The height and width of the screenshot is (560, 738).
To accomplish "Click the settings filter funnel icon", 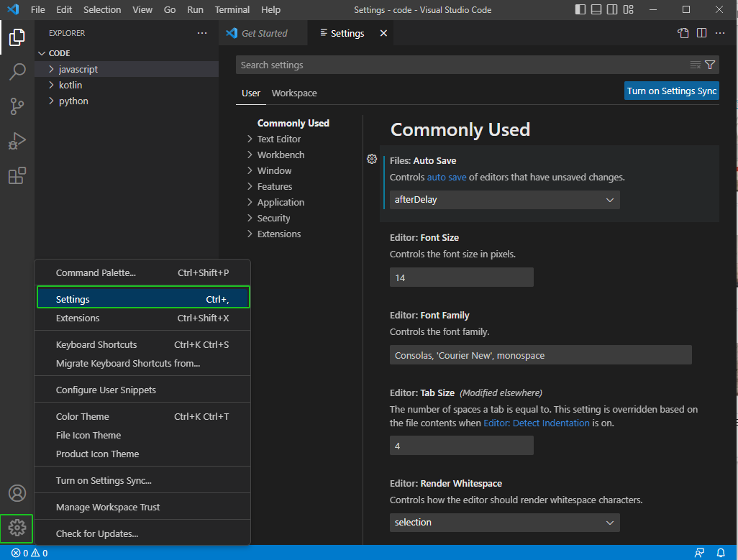I will 710,65.
